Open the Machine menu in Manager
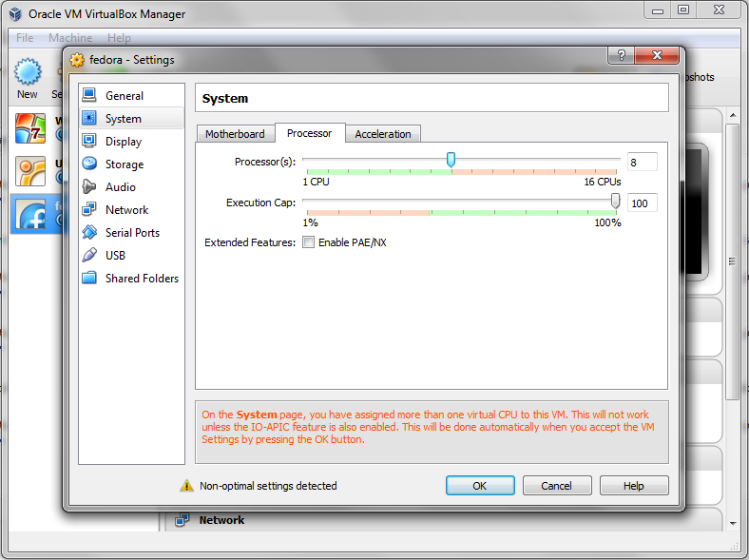This screenshot has height=560, width=749. (x=70, y=37)
